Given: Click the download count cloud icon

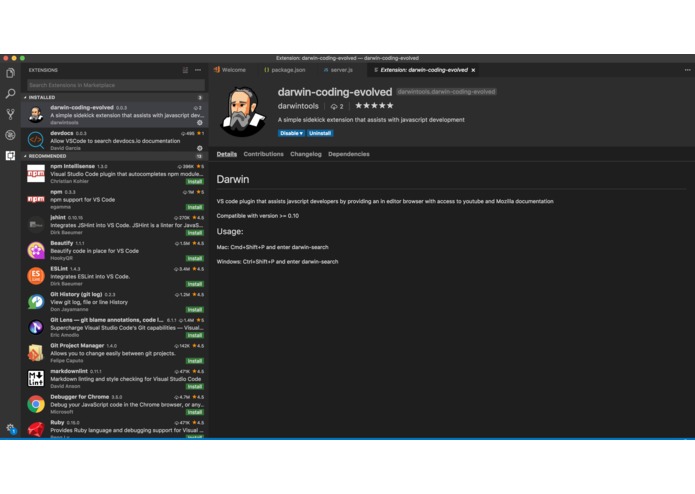Looking at the screenshot, I should 334,106.
